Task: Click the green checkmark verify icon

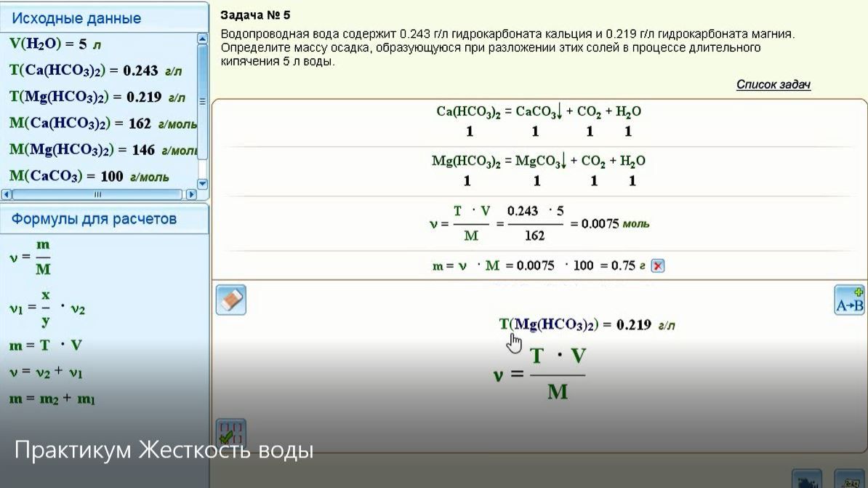Action: tap(231, 433)
